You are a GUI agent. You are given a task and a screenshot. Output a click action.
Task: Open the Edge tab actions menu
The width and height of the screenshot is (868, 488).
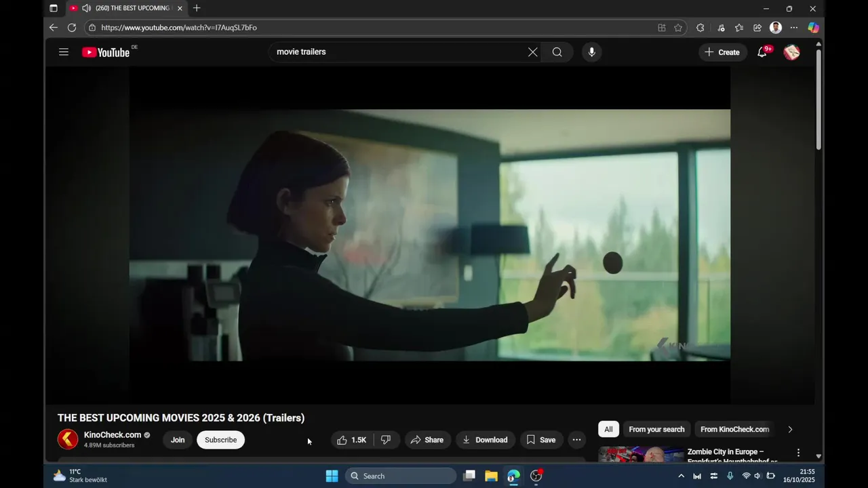54,8
